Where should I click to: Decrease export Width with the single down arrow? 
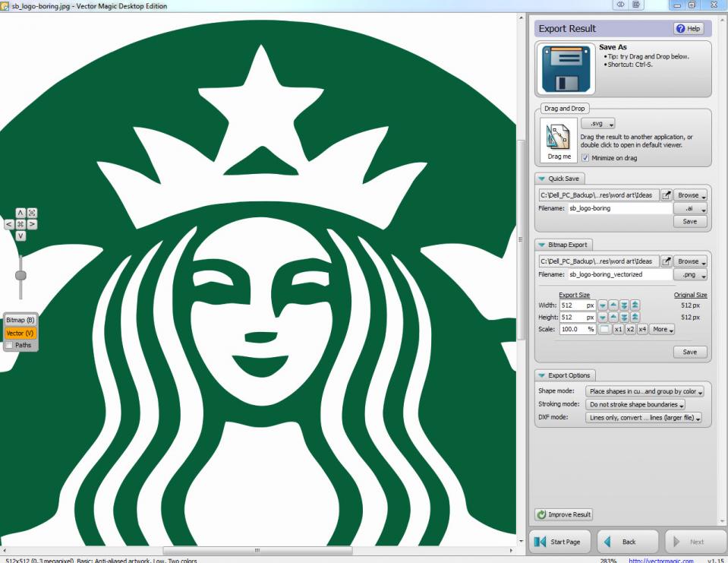pos(603,305)
